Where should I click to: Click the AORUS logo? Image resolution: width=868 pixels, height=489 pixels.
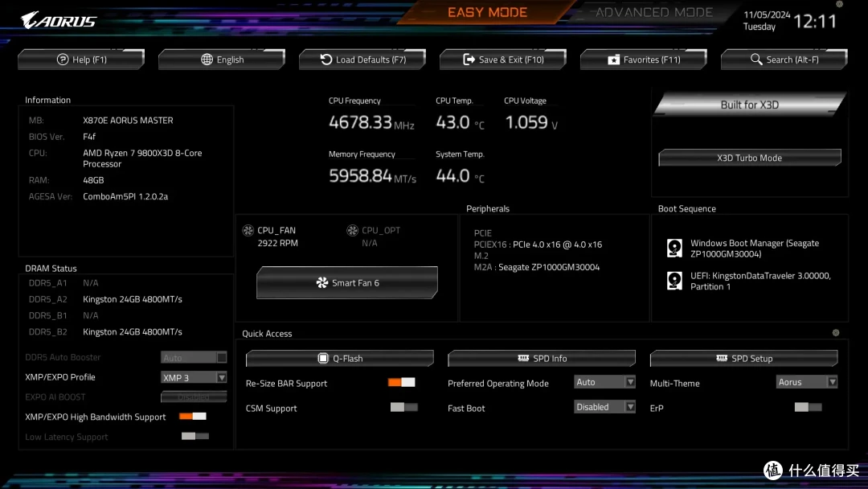point(58,20)
